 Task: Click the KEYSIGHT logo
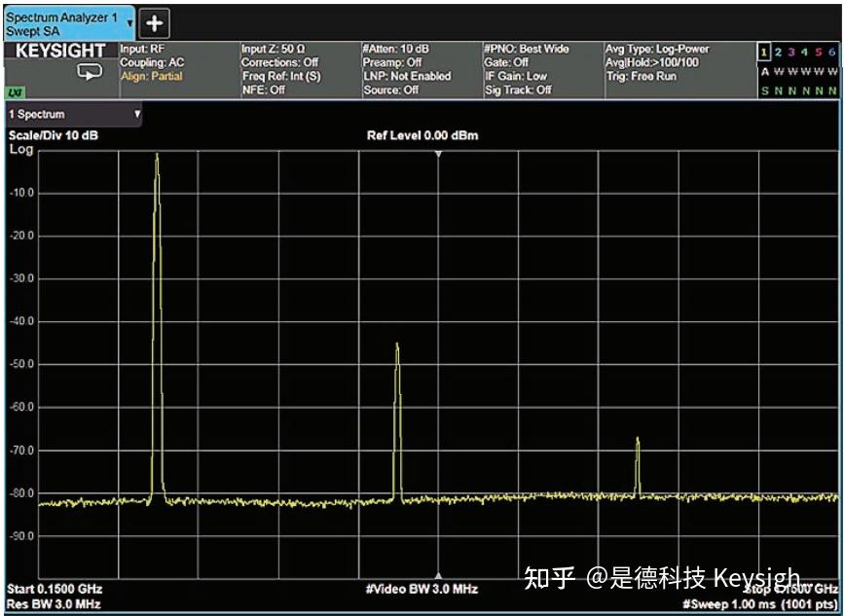58,49
